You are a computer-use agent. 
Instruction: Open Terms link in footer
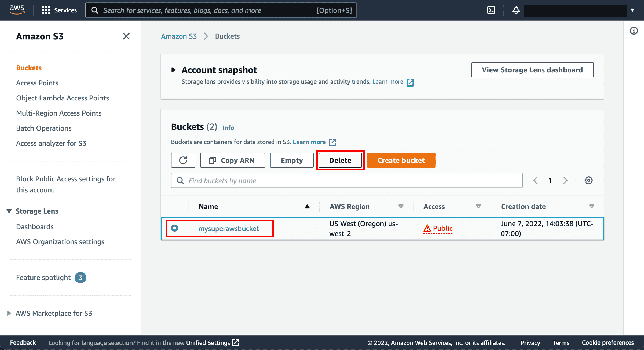561,343
